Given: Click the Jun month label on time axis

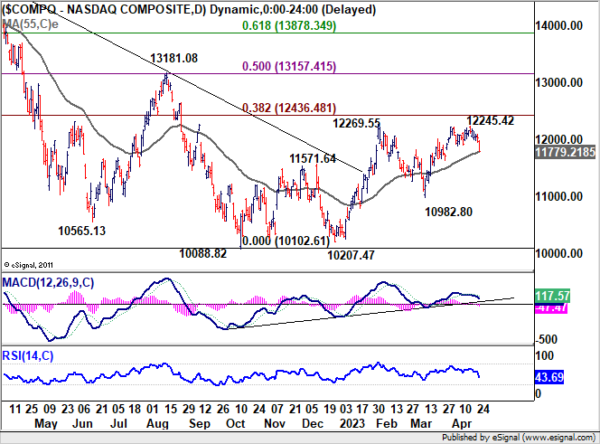Looking at the screenshot, I should coord(82,424).
